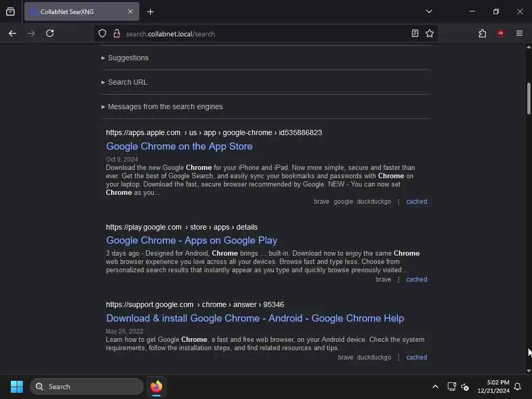Toggle reader view icon
The width and height of the screenshot is (532, 399).
pos(415,33)
